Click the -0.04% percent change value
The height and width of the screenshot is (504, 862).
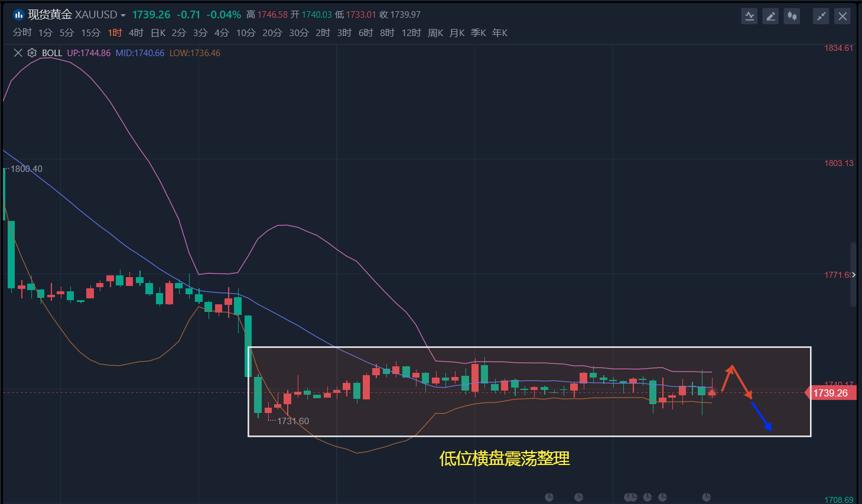[224, 15]
